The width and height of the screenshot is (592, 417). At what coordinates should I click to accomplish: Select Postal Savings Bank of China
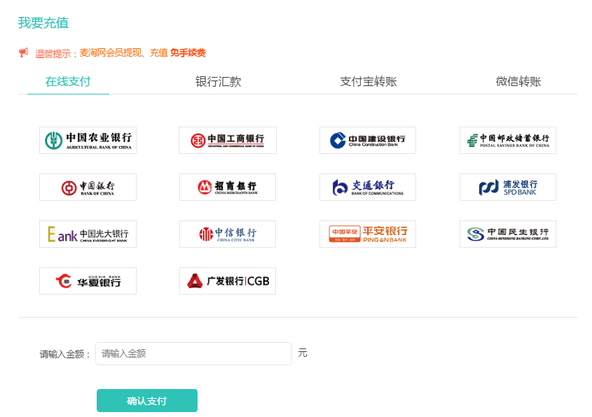point(508,140)
